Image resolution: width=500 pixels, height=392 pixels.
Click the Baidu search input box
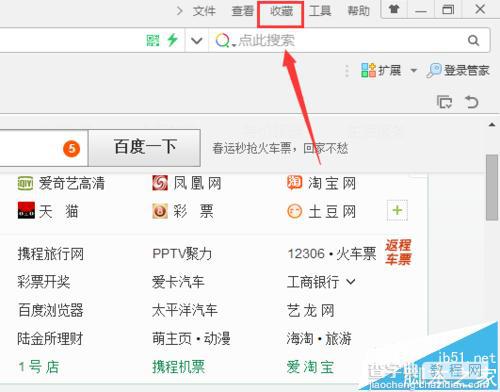coord(44,148)
